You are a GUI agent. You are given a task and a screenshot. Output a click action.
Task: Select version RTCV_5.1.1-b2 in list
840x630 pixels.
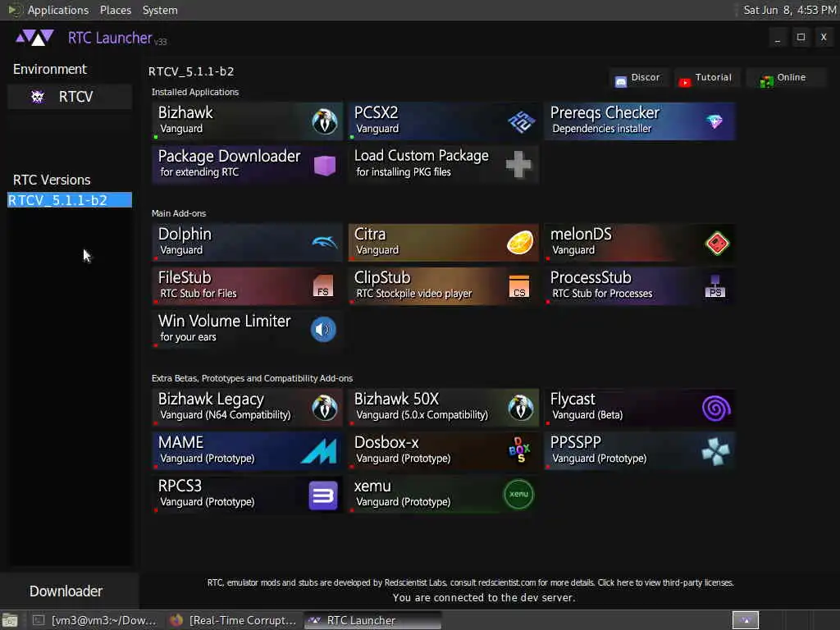point(70,200)
